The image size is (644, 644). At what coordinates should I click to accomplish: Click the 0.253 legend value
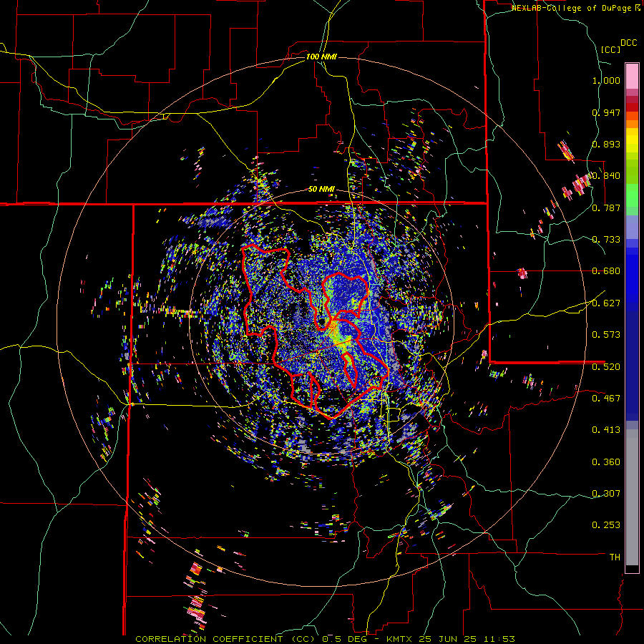606,525
